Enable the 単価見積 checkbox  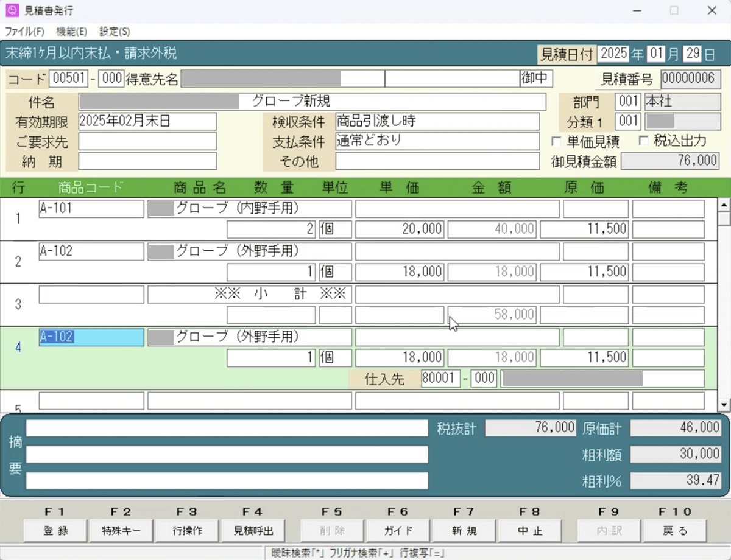[556, 142]
